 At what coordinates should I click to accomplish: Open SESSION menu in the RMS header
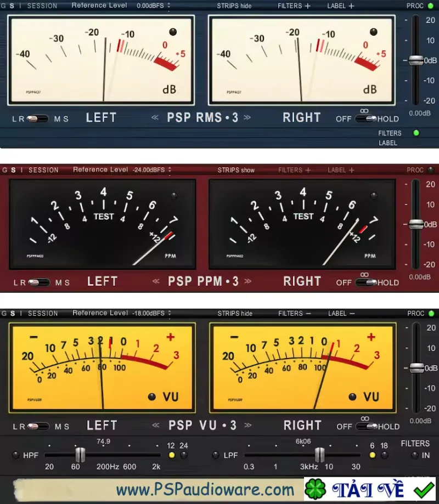click(x=42, y=6)
